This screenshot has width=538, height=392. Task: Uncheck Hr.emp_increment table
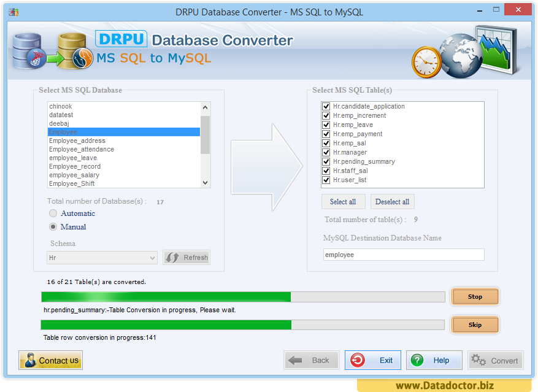coord(326,116)
